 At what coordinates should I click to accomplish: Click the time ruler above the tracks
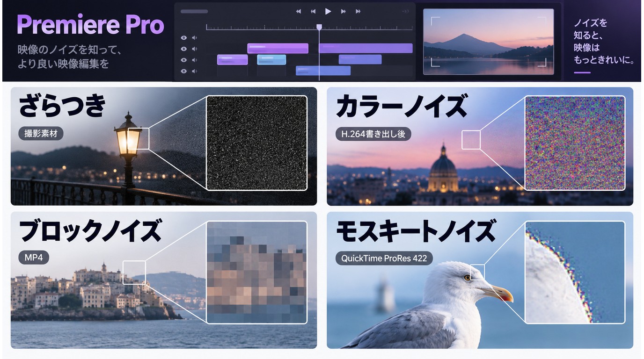coord(309,28)
